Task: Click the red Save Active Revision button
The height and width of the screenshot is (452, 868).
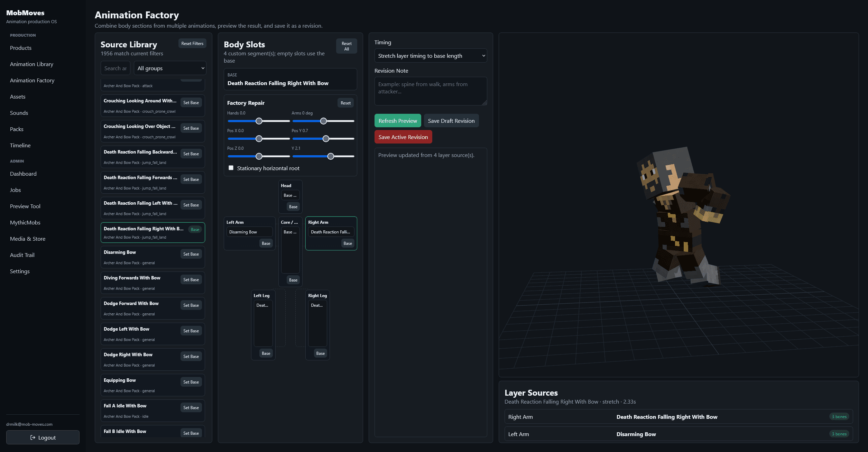Action: (403, 137)
